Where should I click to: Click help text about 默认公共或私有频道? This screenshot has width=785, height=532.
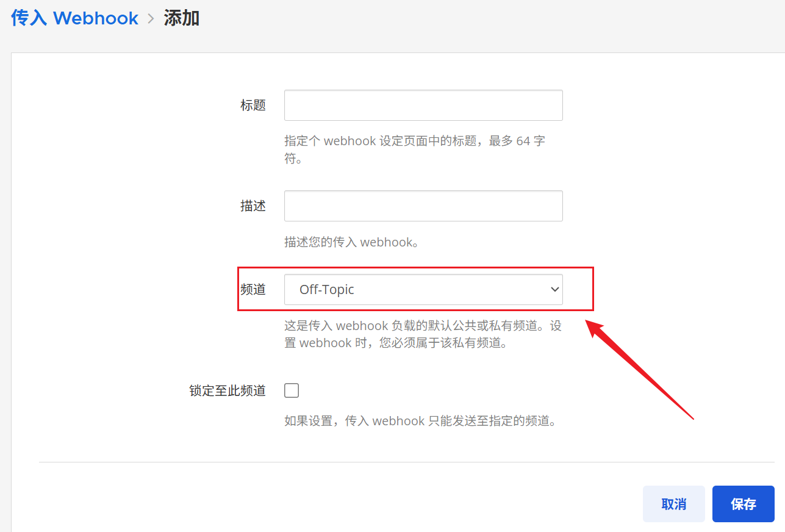click(x=423, y=334)
